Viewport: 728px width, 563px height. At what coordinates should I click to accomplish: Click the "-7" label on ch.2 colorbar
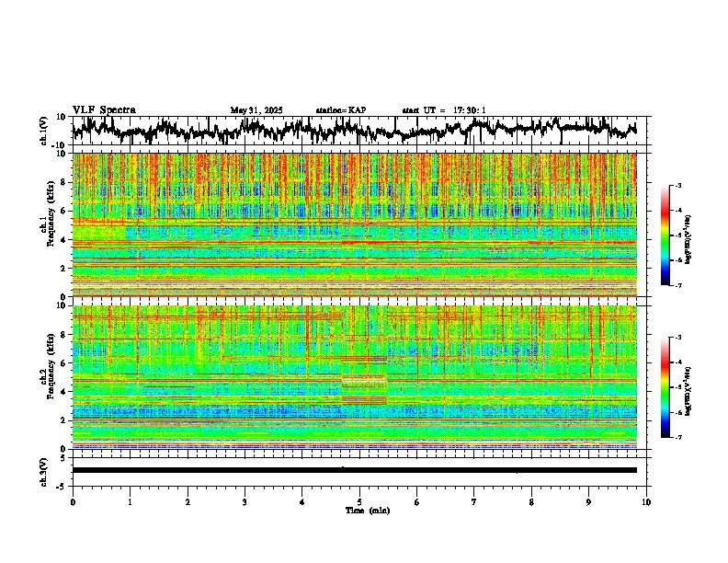(677, 438)
